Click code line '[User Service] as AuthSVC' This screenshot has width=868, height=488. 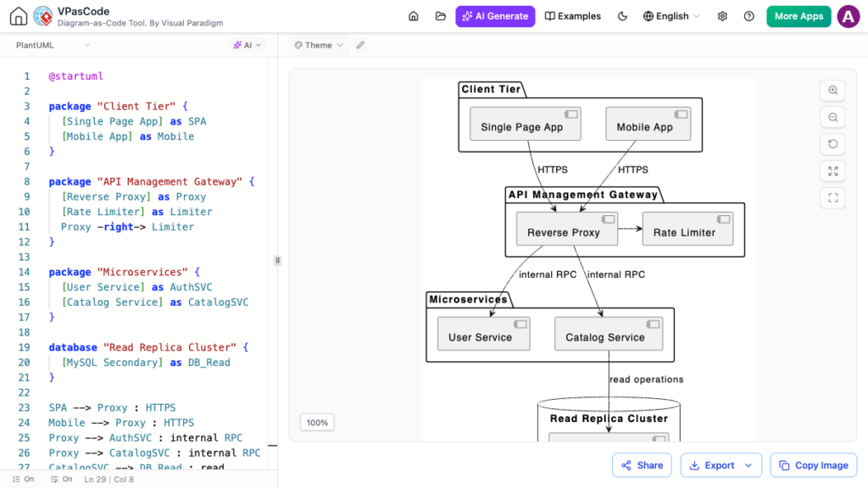pos(136,287)
